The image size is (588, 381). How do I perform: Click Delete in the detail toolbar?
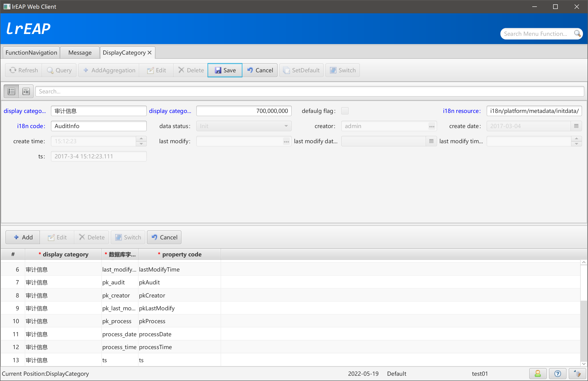pyautogui.click(x=92, y=237)
